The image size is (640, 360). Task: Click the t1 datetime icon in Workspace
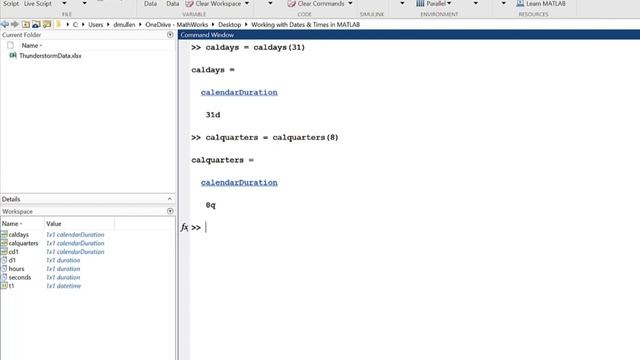(x=4, y=286)
